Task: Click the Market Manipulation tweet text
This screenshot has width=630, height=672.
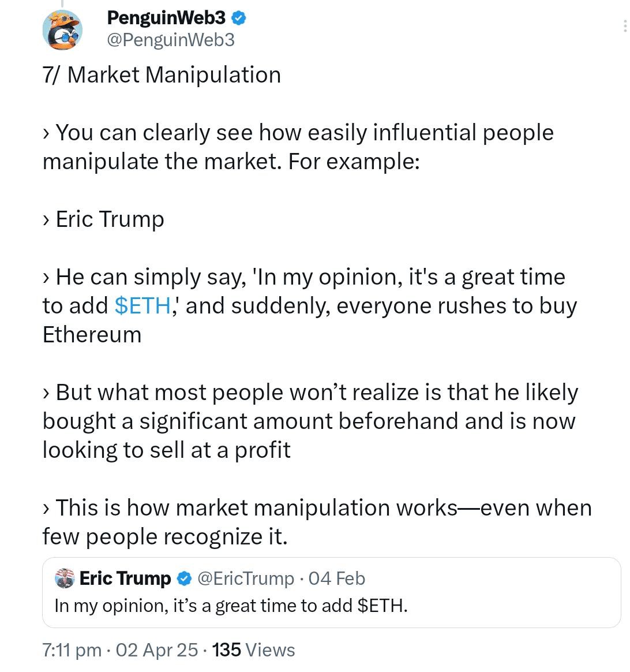Action: coord(161,74)
